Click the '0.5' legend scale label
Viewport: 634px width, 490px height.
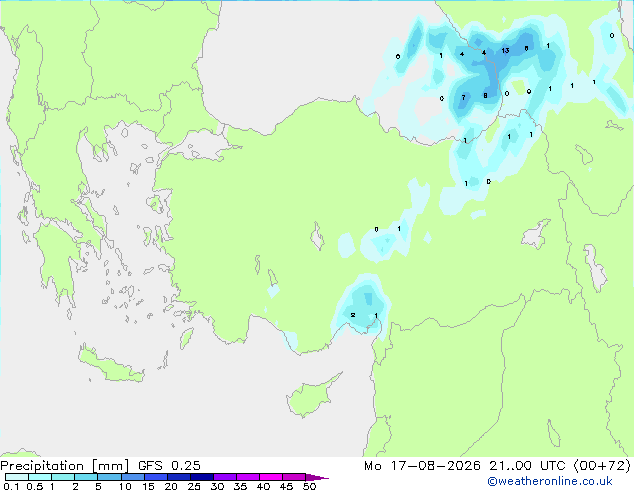[34, 486]
